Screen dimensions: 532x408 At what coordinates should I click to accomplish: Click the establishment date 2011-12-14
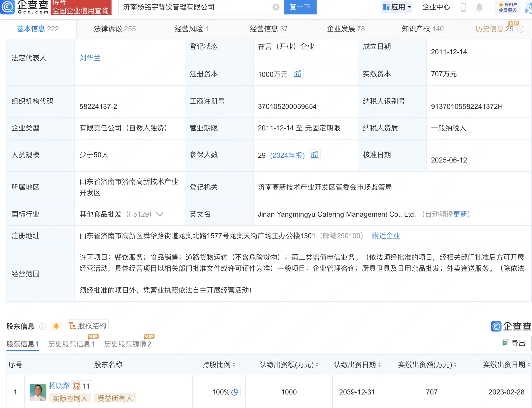pos(449,52)
